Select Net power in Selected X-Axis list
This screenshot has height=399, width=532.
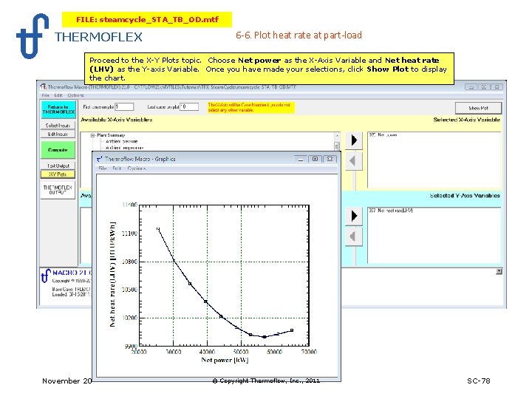point(383,135)
